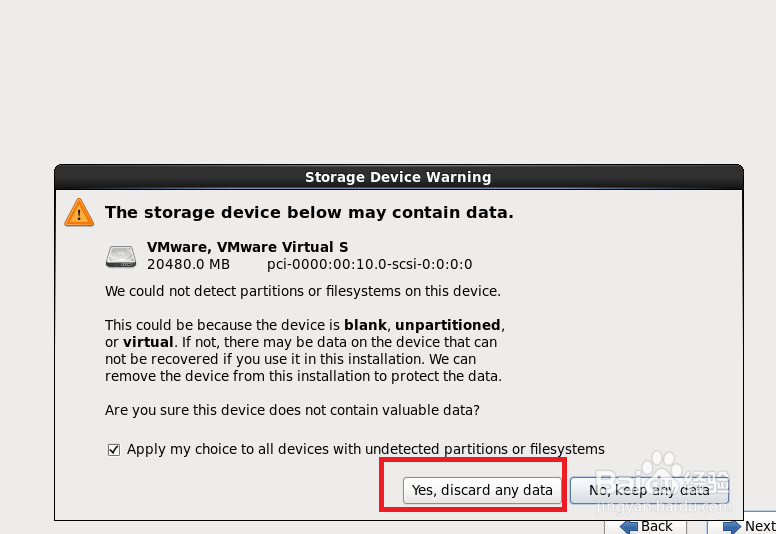Click the pci-0000:00:10.0-scsi device path
This screenshot has height=534, width=776.
tap(369, 265)
